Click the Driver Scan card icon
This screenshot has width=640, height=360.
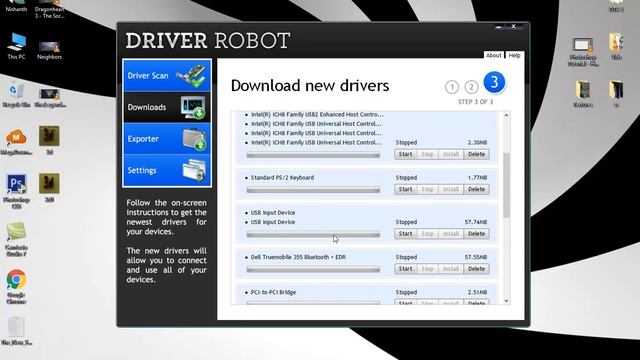192,76
